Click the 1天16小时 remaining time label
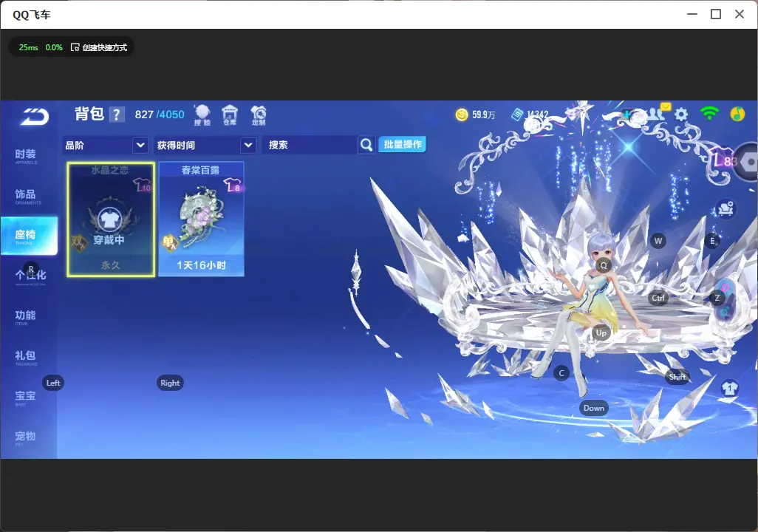The image size is (758, 532). 201,265
